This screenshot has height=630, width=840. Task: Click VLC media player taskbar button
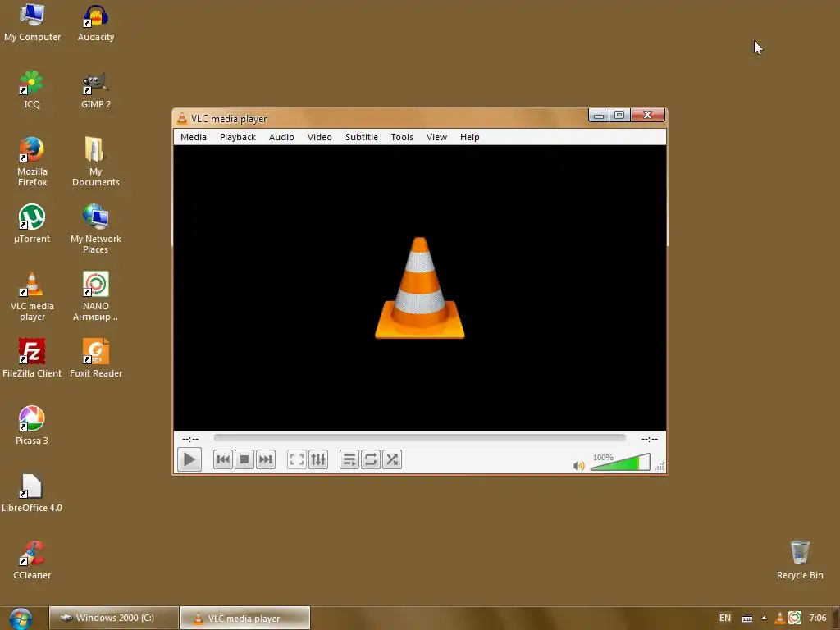(245, 618)
